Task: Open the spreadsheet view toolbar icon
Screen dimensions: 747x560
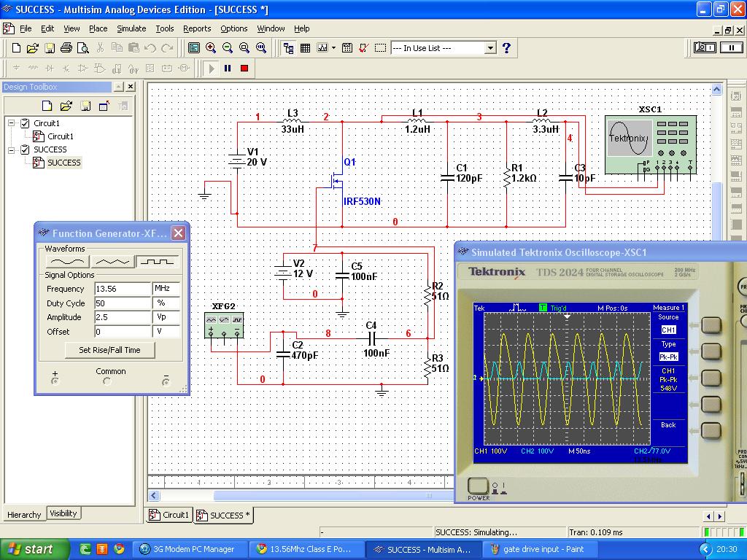Action: coord(306,48)
